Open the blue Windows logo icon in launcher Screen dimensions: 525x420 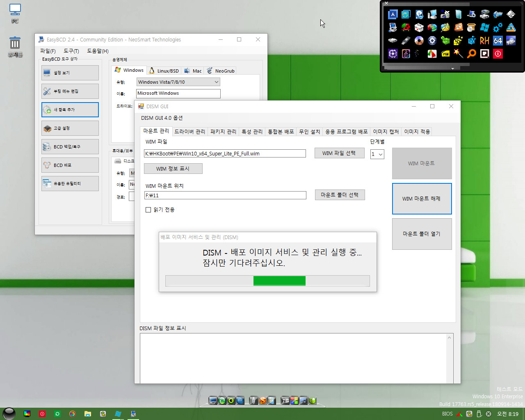[484, 27]
